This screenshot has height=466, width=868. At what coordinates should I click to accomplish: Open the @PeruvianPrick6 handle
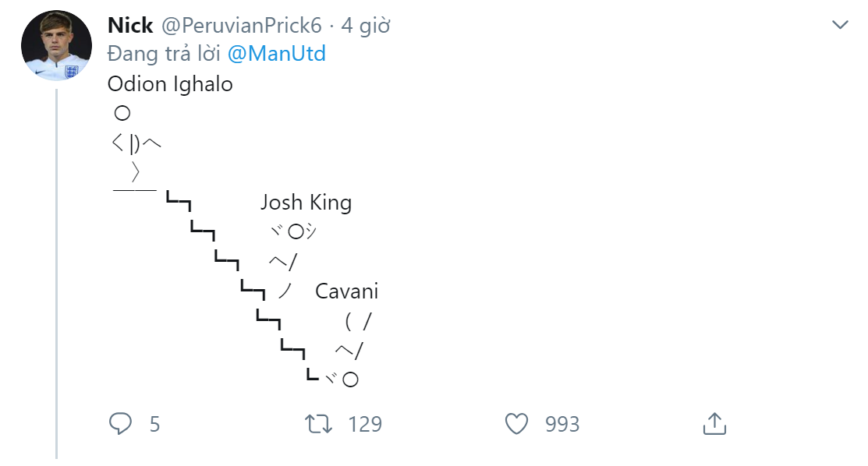[x=241, y=26]
